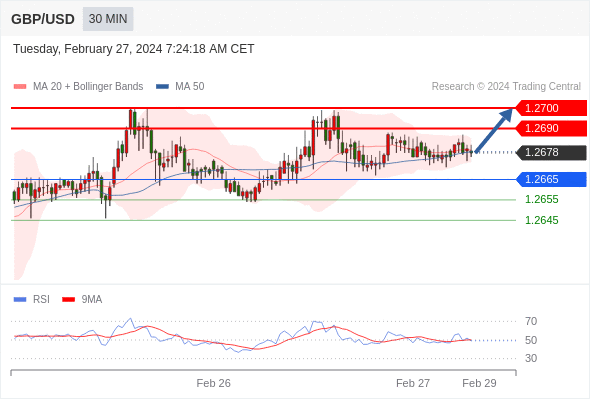Click the Feb 26 date axis label
This screenshot has width=590, height=400.
point(213,383)
